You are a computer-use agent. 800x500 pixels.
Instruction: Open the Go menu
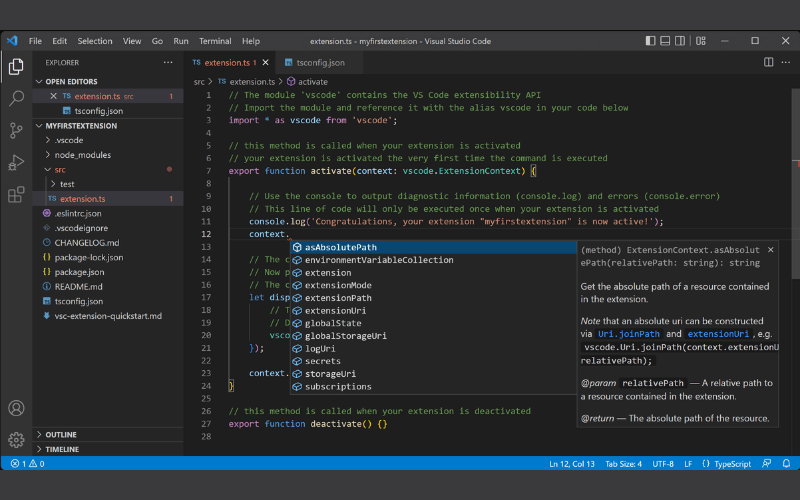click(x=157, y=41)
